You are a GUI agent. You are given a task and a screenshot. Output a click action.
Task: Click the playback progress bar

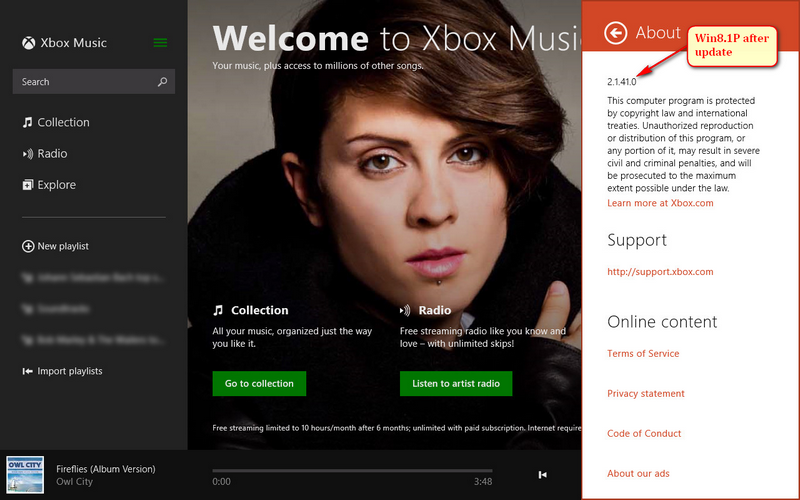352,470
